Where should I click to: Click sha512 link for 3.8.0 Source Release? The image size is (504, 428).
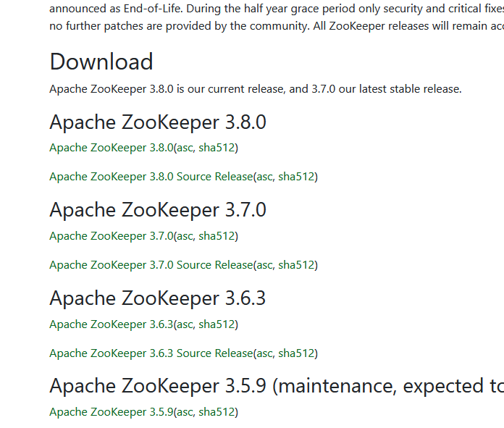pos(296,177)
